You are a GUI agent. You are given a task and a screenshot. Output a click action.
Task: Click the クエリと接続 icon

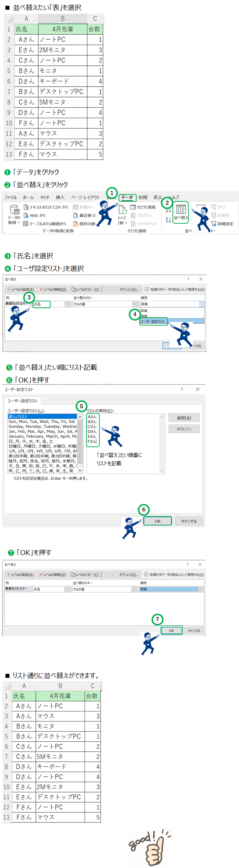coord(133,207)
